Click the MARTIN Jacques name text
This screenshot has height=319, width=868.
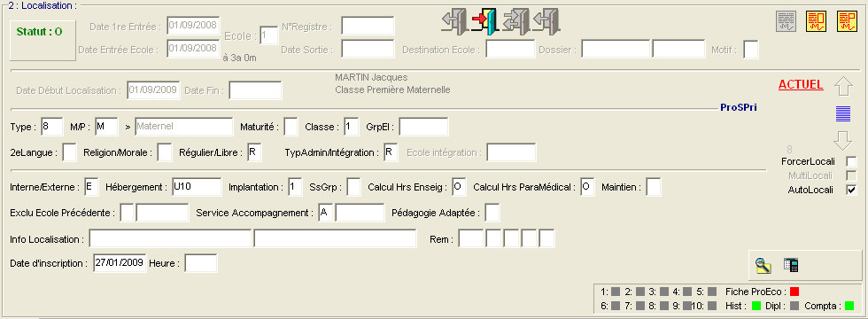click(371, 78)
